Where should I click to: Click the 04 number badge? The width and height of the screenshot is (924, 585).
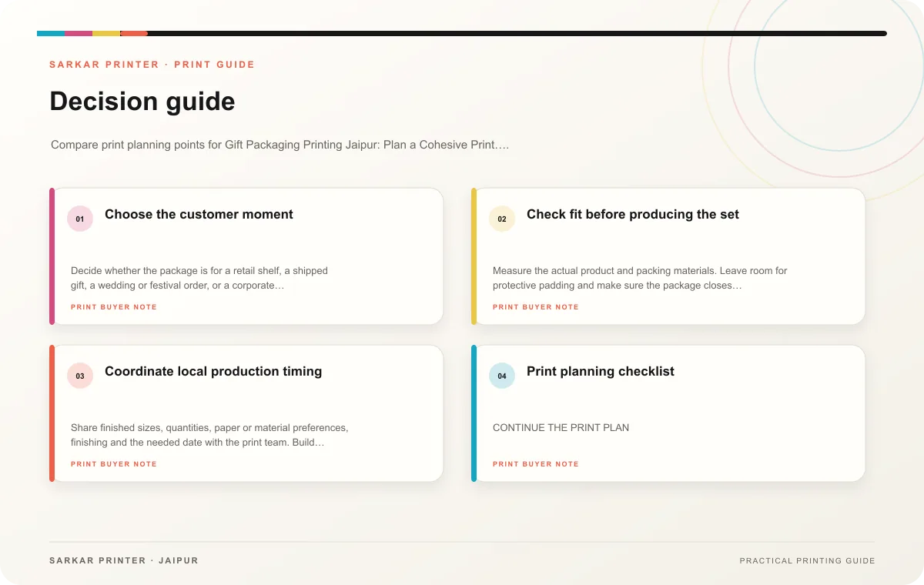coord(502,376)
